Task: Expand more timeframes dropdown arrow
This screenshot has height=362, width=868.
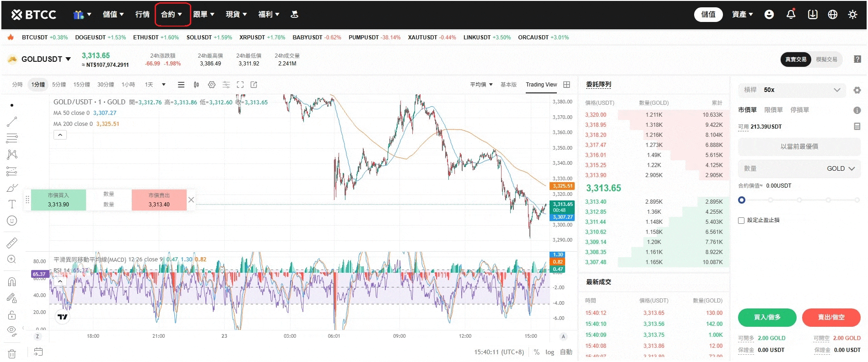Action: tap(163, 85)
